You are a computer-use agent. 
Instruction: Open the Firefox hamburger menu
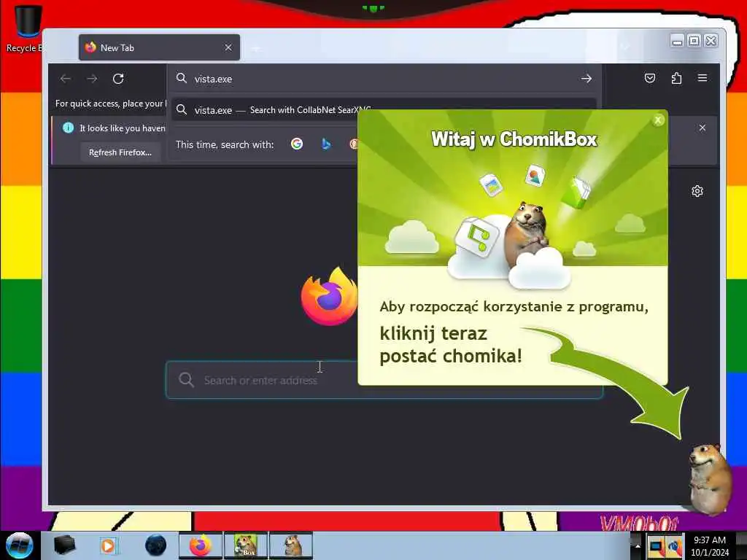click(703, 77)
